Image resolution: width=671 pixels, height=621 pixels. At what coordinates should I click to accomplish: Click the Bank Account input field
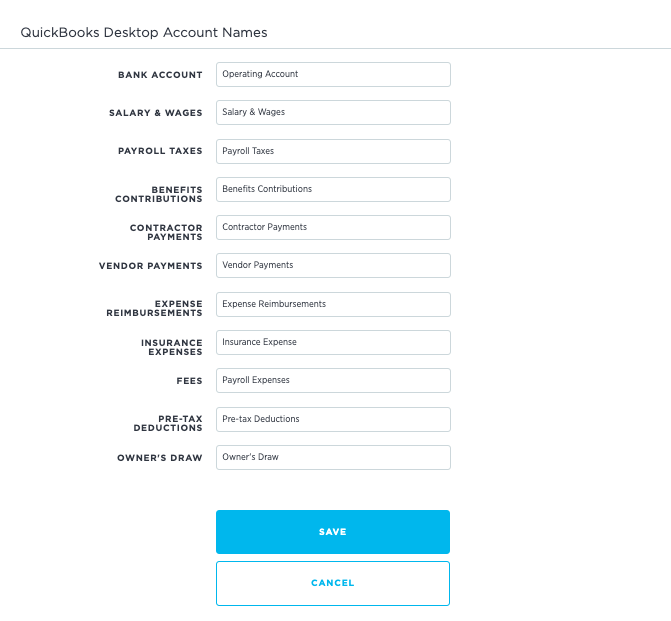333,74
